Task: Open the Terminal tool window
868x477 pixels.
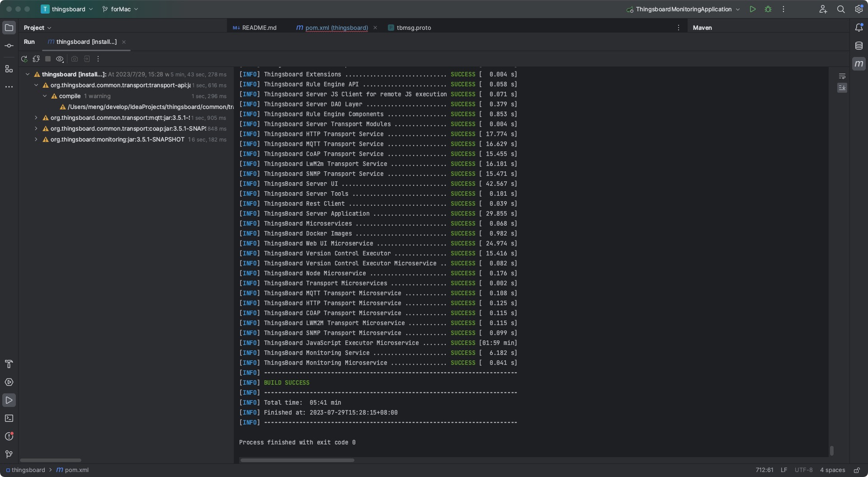Action: tap(9, 418)
